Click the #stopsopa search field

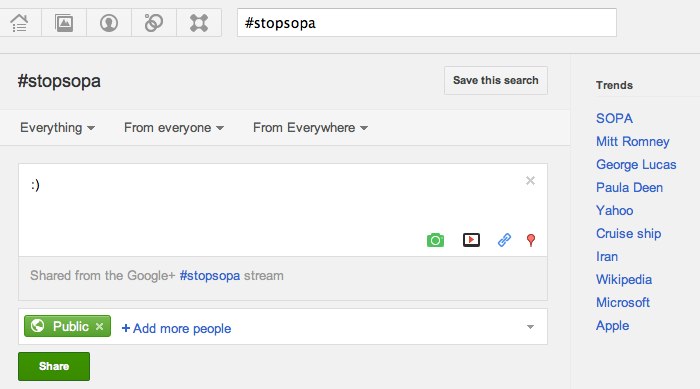coord(427,23)
